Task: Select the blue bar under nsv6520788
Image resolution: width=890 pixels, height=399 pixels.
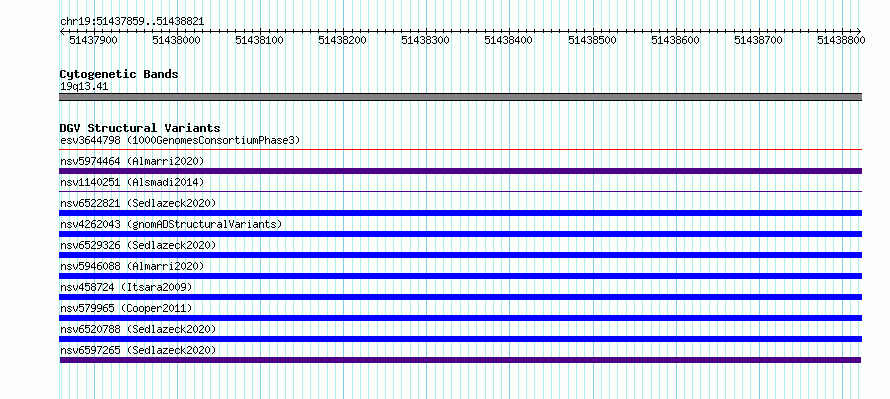Action: [x=460, y=339]
